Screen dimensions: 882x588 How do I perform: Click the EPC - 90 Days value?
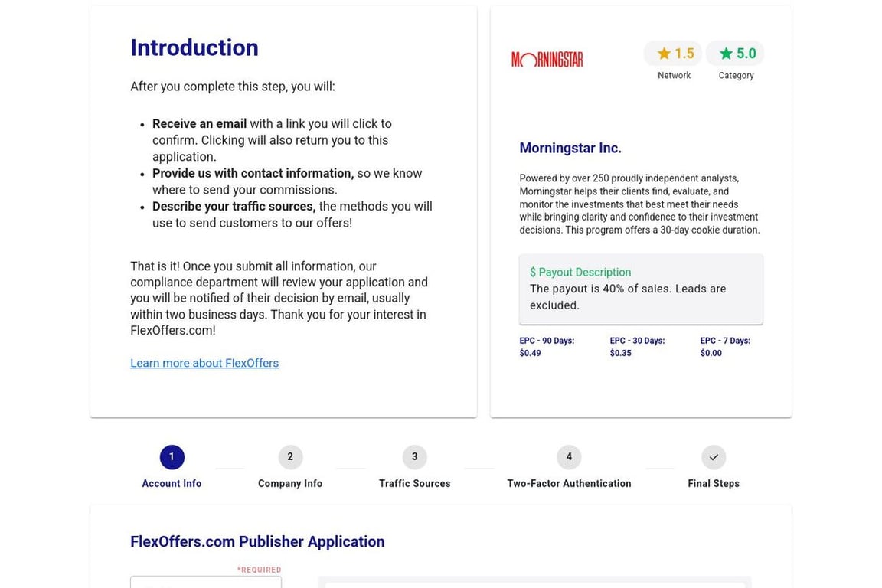tap(531, 354)
